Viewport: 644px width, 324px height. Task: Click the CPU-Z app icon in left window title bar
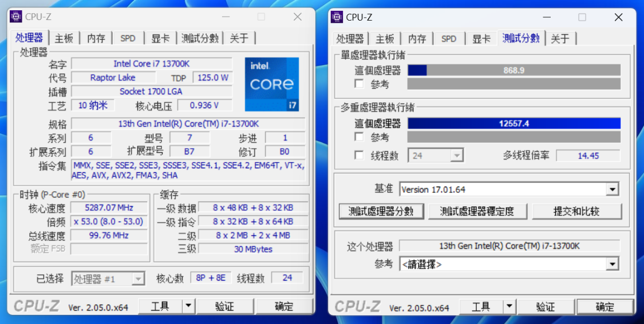(x=15, y=17)
